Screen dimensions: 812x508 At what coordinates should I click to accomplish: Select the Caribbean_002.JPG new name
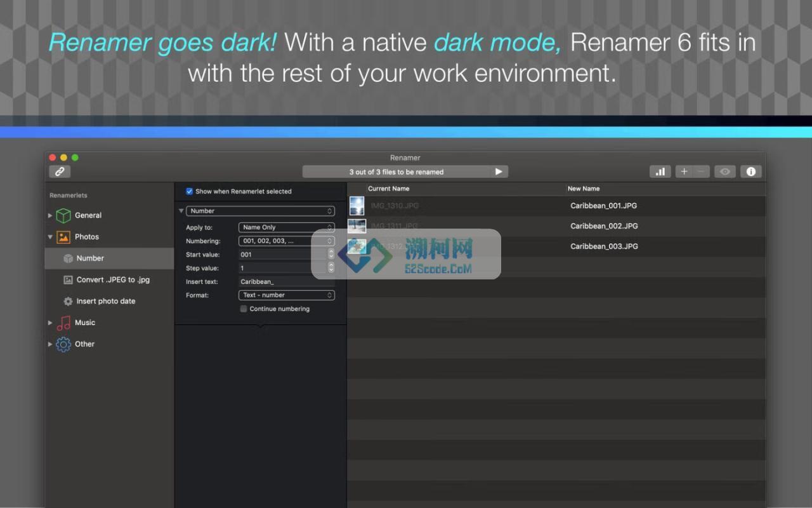click(x=604, y=226)
